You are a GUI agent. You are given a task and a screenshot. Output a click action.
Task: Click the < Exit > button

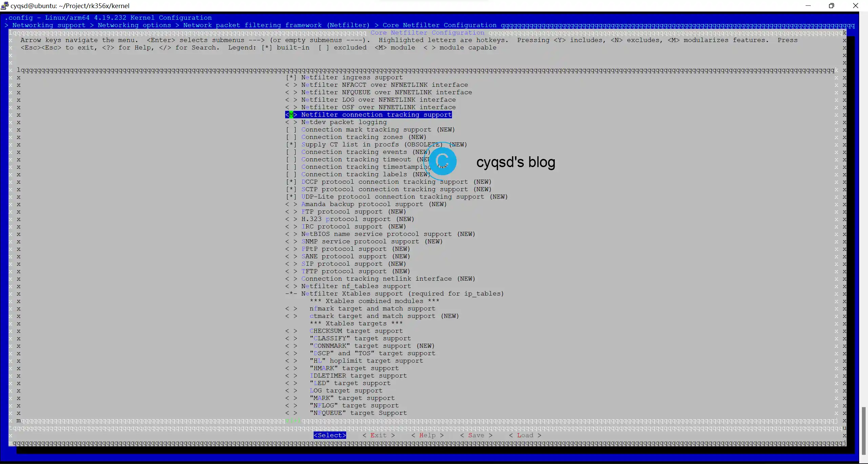(x=379, y=435)
